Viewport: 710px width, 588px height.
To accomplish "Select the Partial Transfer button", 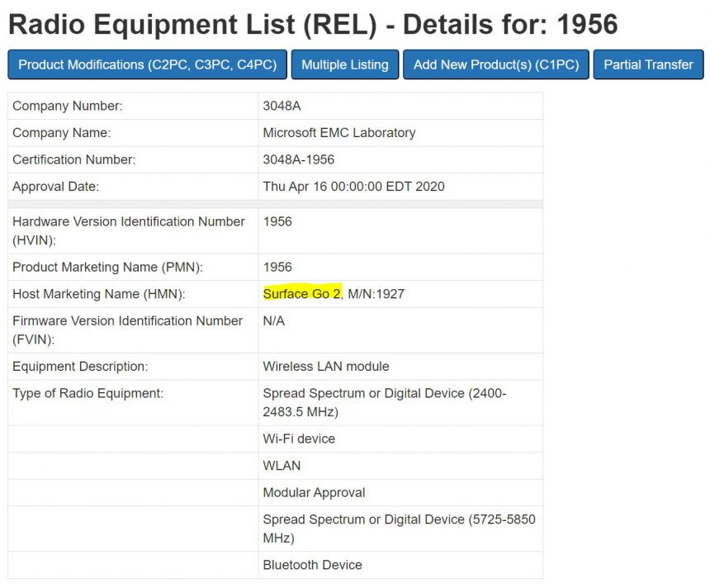I will pyautogui.click(x=648, y=64).
